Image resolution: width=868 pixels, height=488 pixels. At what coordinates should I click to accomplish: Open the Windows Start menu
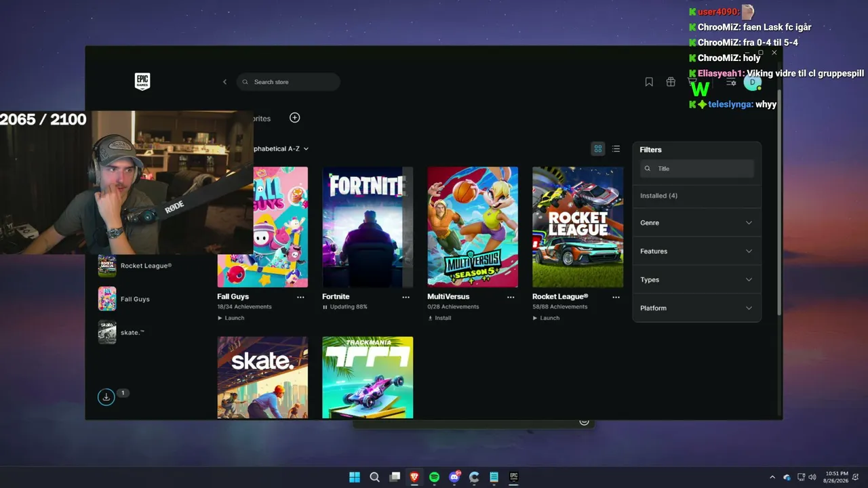click(355, 477)
